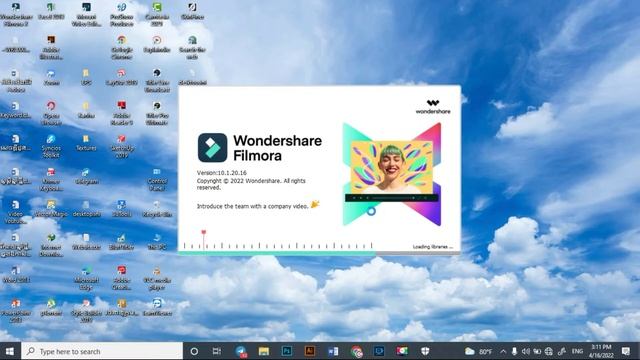
Task: Show hidden system tray icons
Action: click(x=503, y=351)
